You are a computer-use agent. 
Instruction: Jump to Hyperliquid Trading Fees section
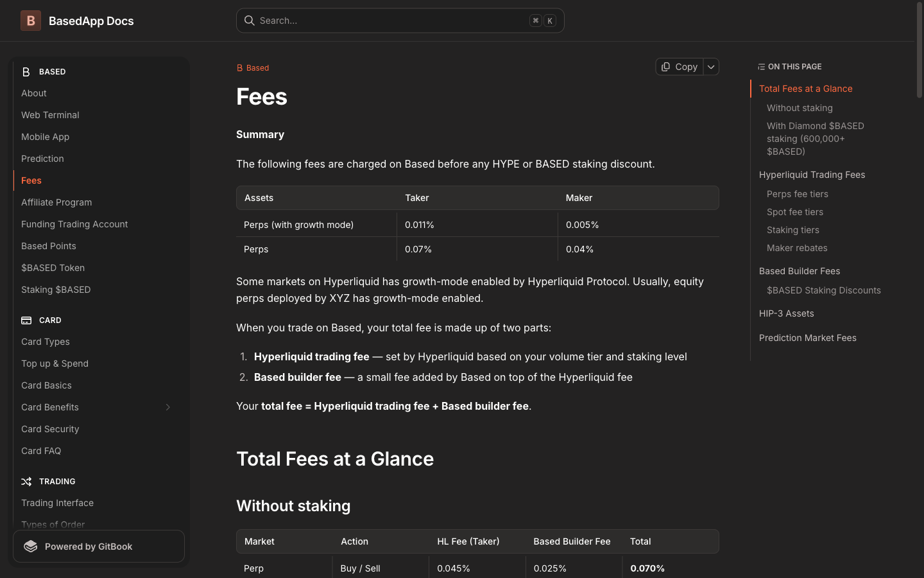[812, 175]
